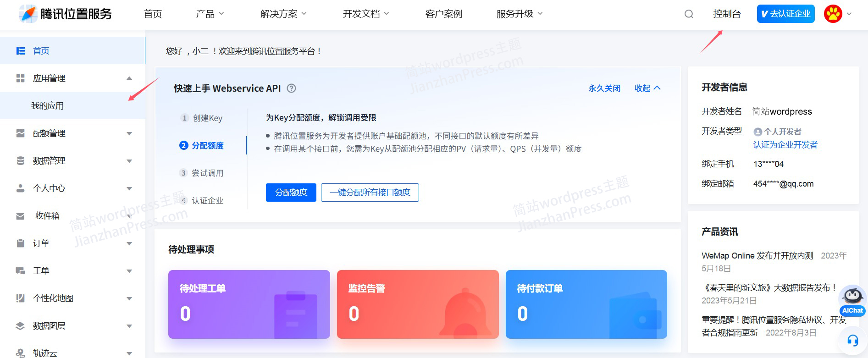Click the 数据图层 layers icon
This screenshot has width=868, height=358.
coord(21,326)
